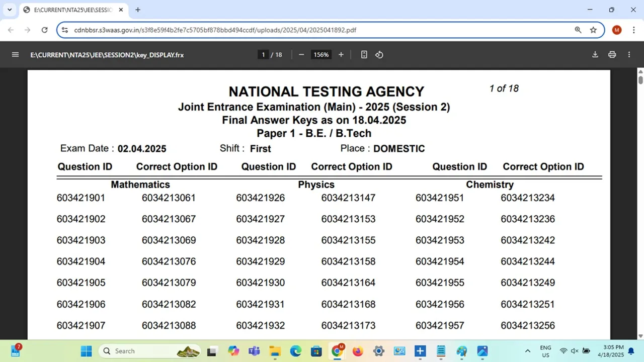Screen dimensions: 644x362
Task: Click the fit to page icon
Action: pos(364,55)
